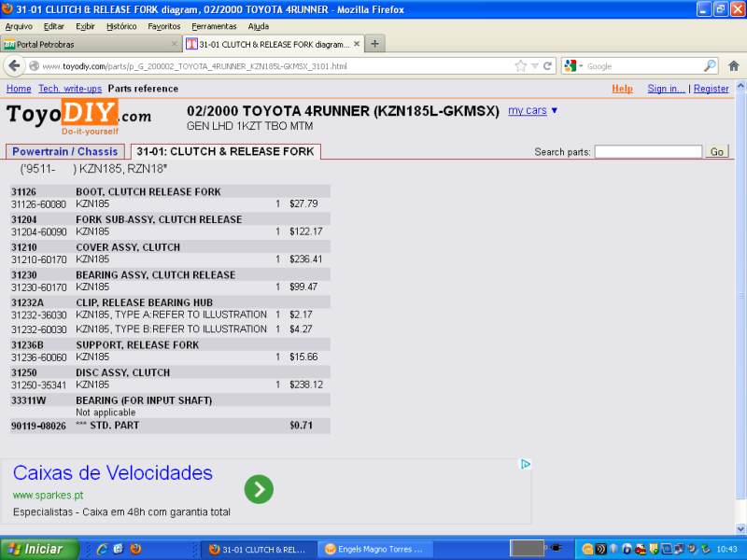Click www.sparkes.pt ad link
The height and width of the screenshot is (560, 747).
(49, 496)
